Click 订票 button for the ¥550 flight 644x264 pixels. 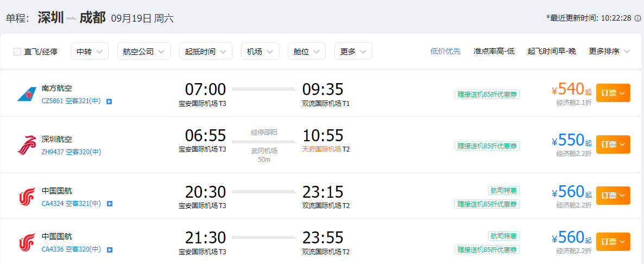[x=613, y=144]
